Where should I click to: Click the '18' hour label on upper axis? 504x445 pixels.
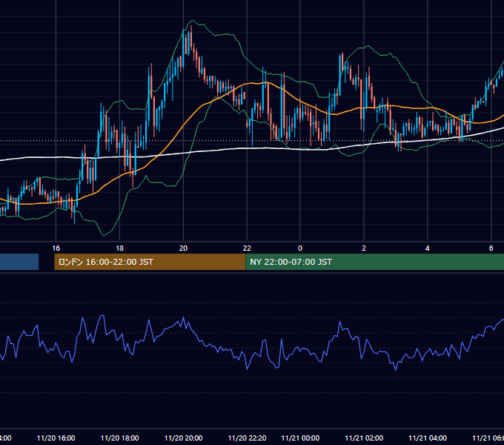click(x=119, y=248)
